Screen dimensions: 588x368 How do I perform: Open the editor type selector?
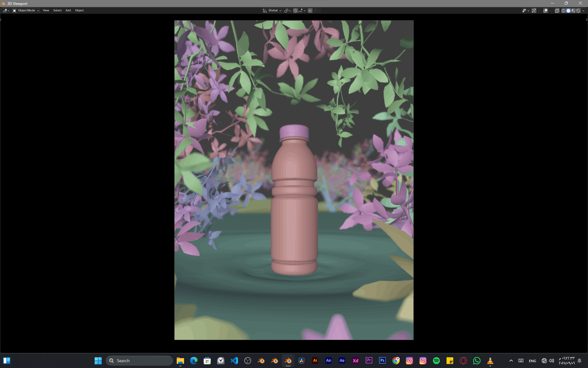(6, 10)
